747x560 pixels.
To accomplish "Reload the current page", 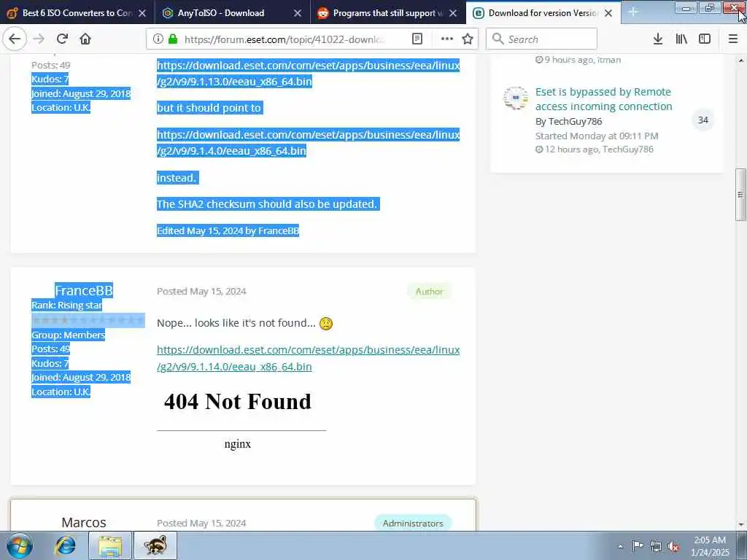I will click(x=63, y=39).
